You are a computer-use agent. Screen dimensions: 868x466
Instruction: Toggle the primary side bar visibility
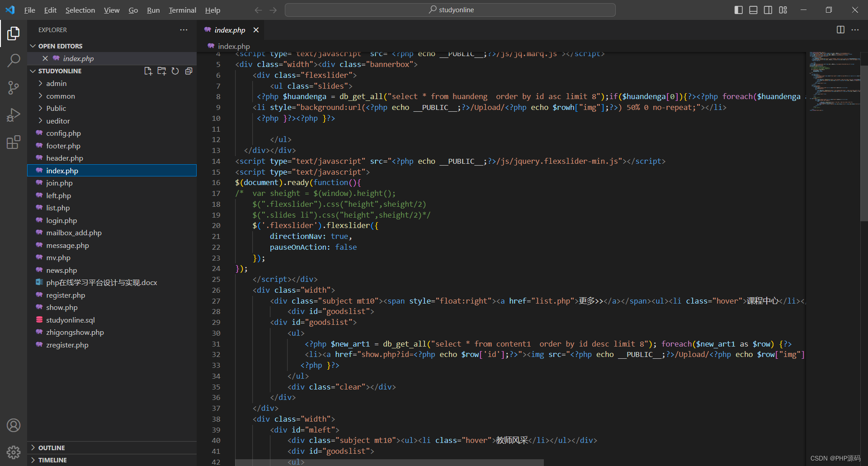[x=739, y=10]
